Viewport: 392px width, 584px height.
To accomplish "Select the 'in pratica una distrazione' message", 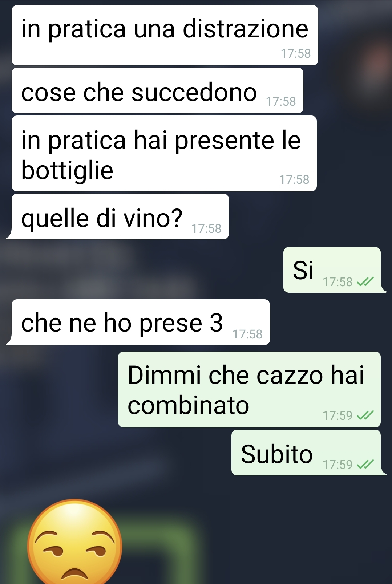I will coord(165,35).
